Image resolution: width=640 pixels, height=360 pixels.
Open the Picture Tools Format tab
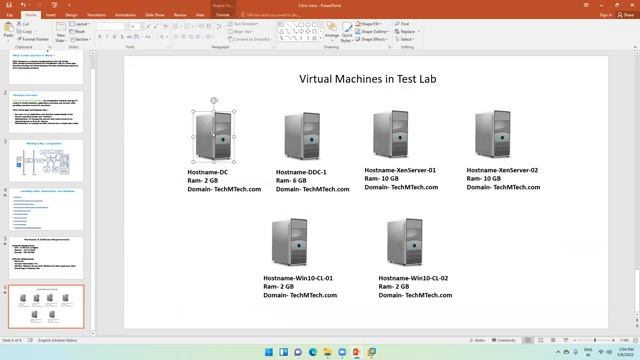[x=223, y=15]
